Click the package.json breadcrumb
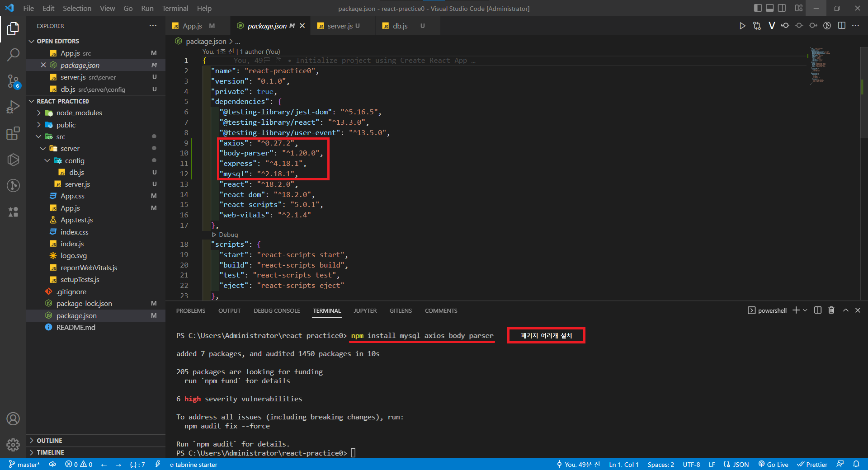868x470 pixels. pos(206,42)
